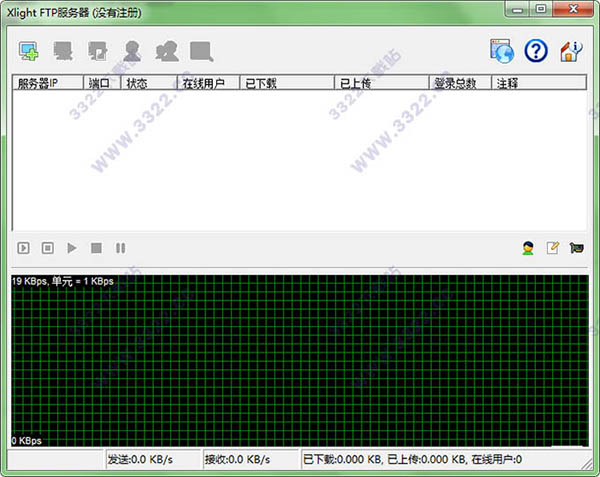Click the log viewer magnifier icon
This screenshot has height=477, width=600.
(x=202, y=51)
